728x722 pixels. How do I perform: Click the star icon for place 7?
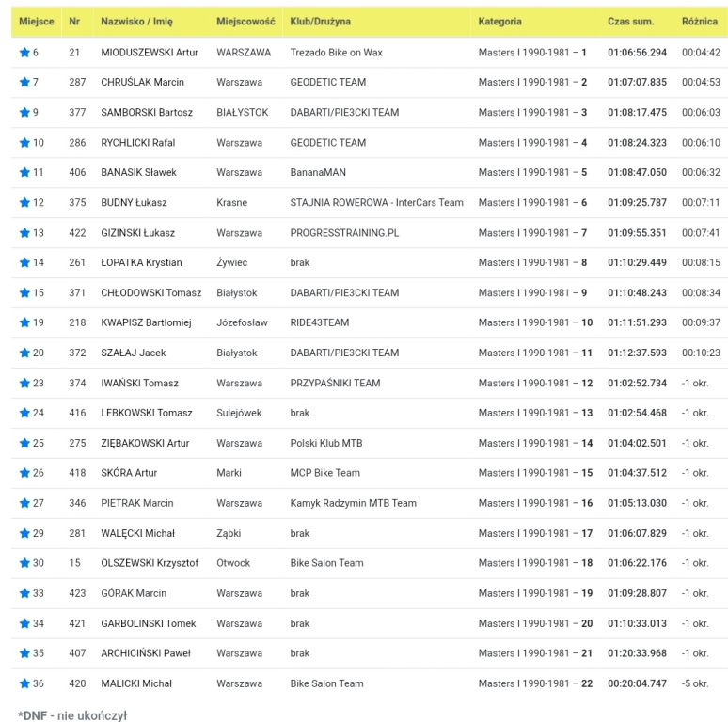pyautogui.click(x=24, y=82)
